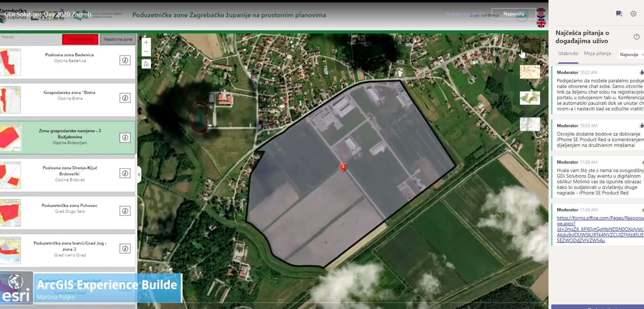Screen dimensions: 644x309
Task: Open info for Zona gospodarske namjene Božjakovina
Action: pyautogui.click(x=125, y=137)
